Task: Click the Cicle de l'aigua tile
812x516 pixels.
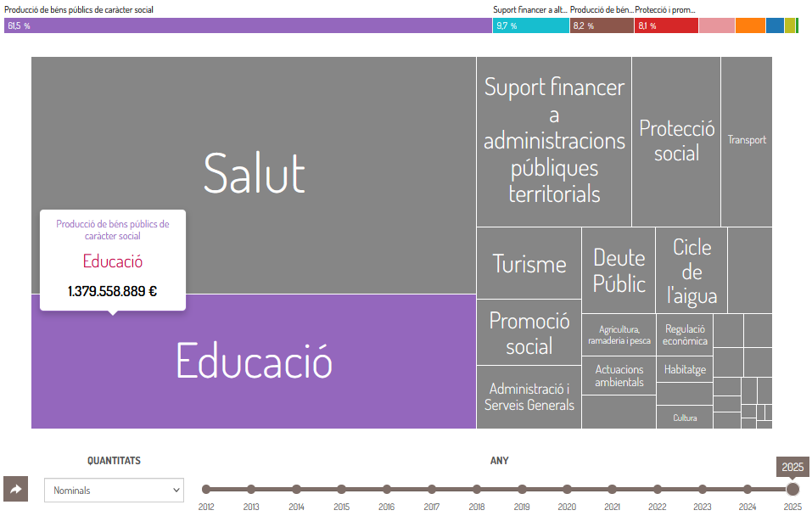Action: 692,270
